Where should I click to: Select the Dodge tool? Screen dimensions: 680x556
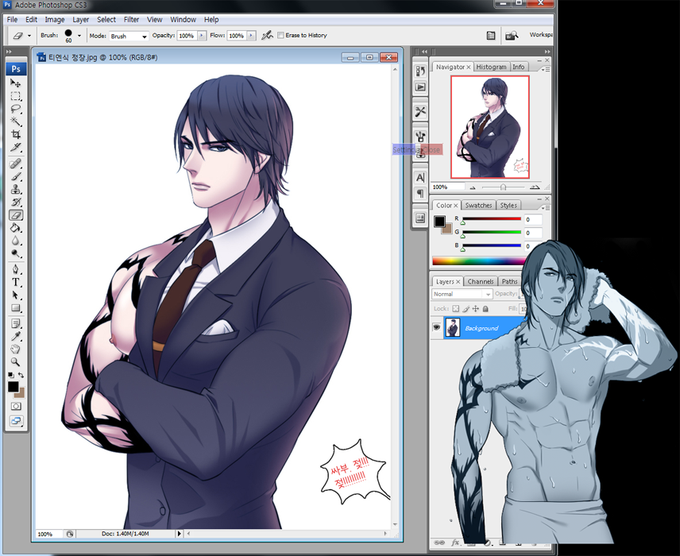point(16,254)
